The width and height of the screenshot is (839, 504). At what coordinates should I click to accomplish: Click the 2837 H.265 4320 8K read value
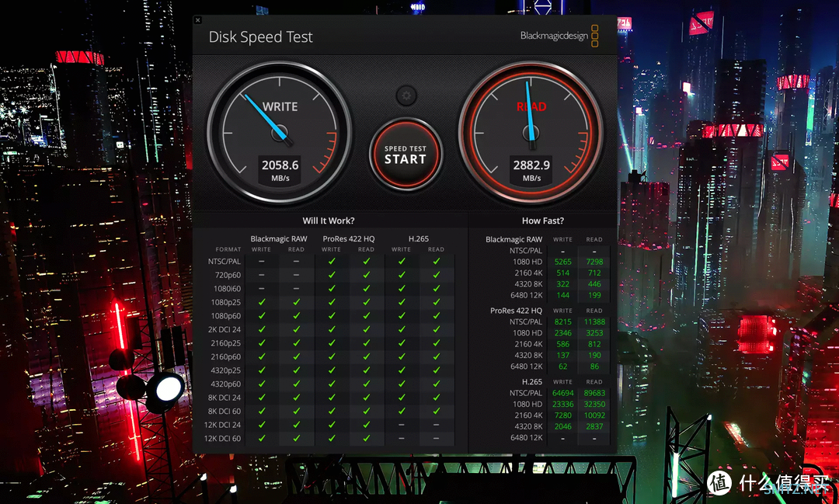coord(594,426)
